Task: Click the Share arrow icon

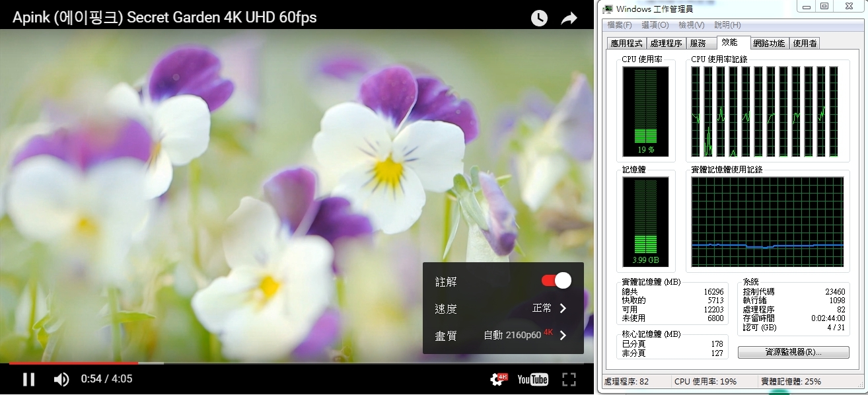Action: [x=569, y=18]
